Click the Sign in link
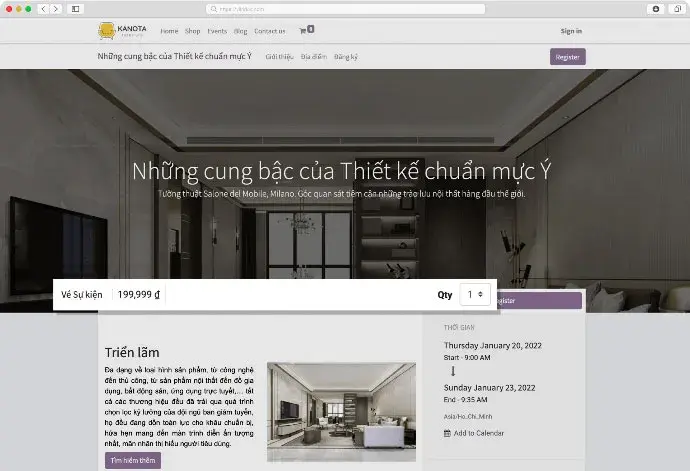 coord(571,31)
